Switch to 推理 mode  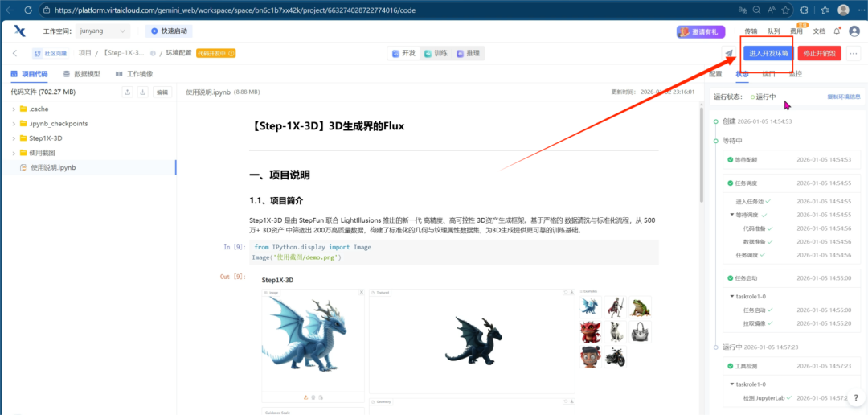[x=468, y=53]
